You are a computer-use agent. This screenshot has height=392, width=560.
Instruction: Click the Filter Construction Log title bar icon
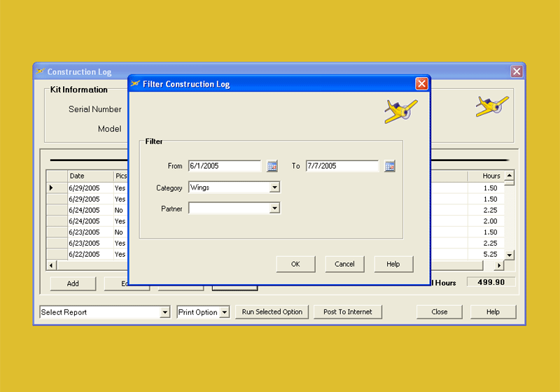coord(135,84)
